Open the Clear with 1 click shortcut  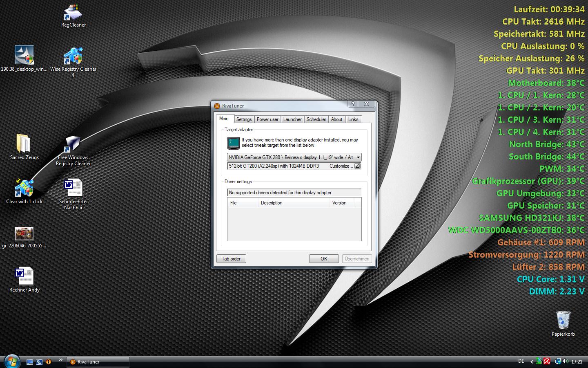tap(24, 191)
